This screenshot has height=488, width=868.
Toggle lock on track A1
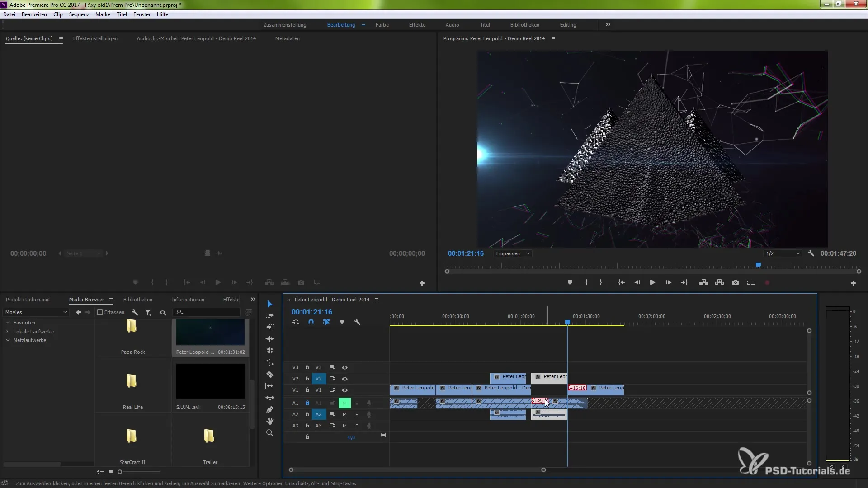pyautogui.click(x=307, y=403)
